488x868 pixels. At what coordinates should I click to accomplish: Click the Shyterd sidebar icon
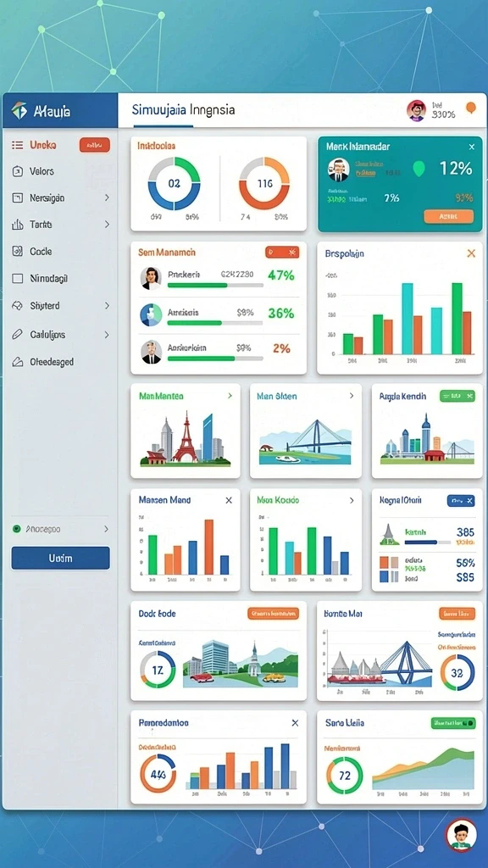18,305
